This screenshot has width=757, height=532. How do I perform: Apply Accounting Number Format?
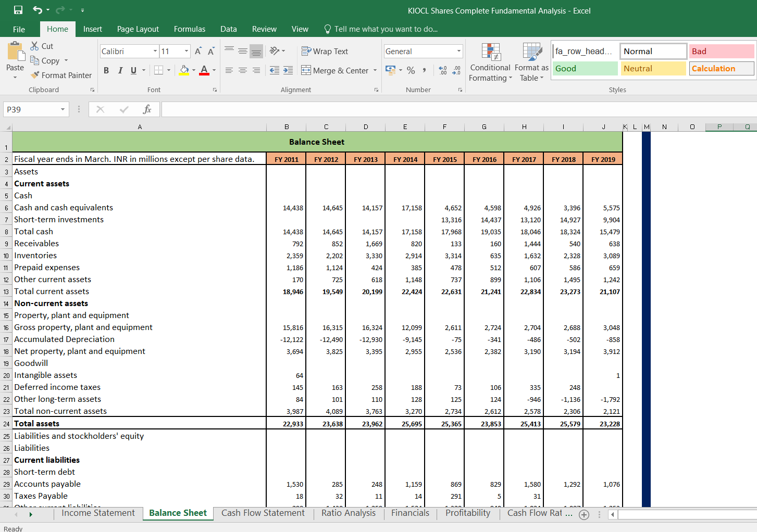(390, 70)
